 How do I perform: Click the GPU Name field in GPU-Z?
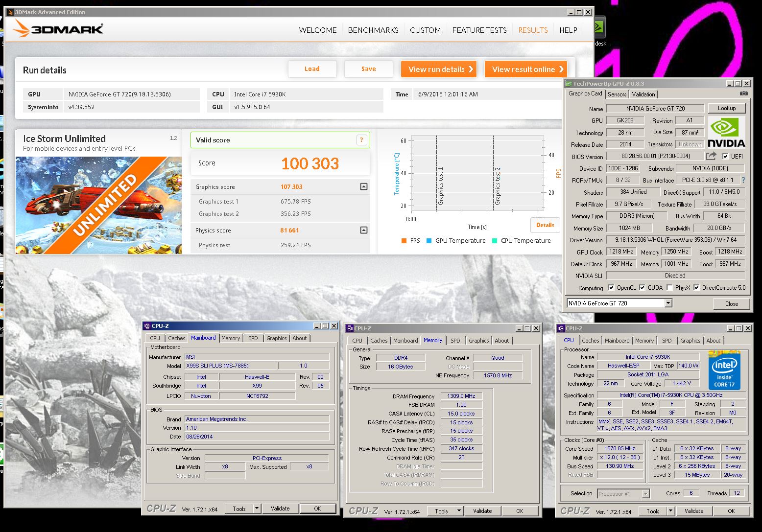coord(655,109)
